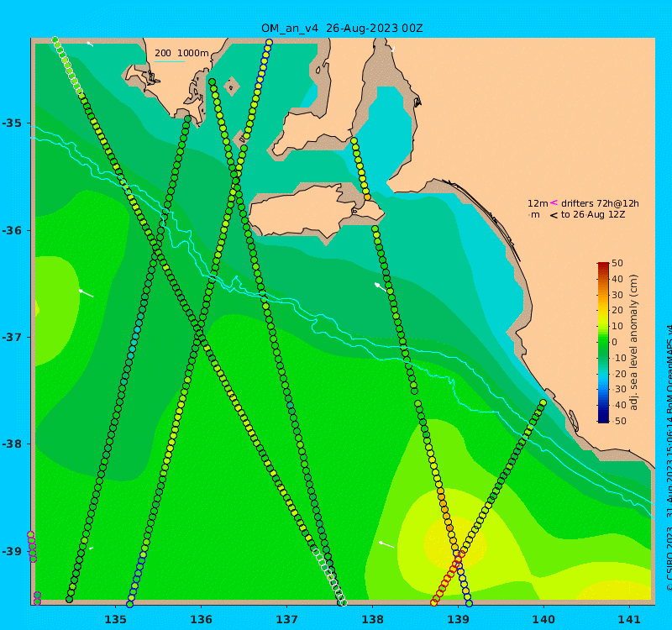Click the 135 longitude axis label
Image resolution: width=672 pixels, height=630 pixels.
tap(115, 619)
